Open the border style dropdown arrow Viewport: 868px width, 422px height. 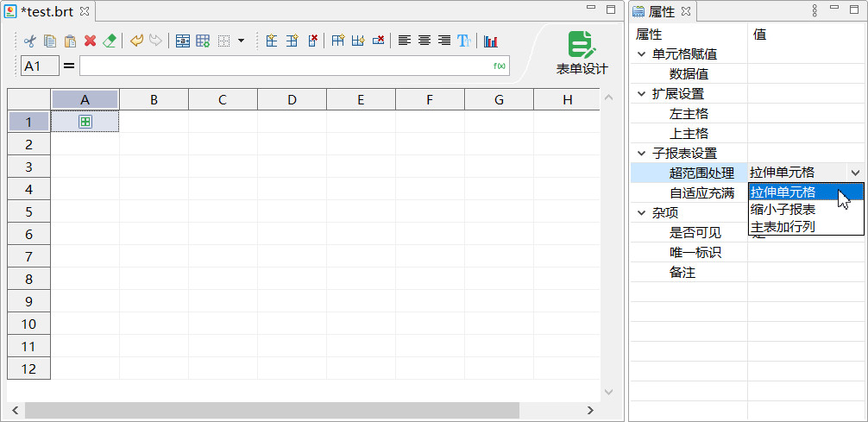(241, 41)
